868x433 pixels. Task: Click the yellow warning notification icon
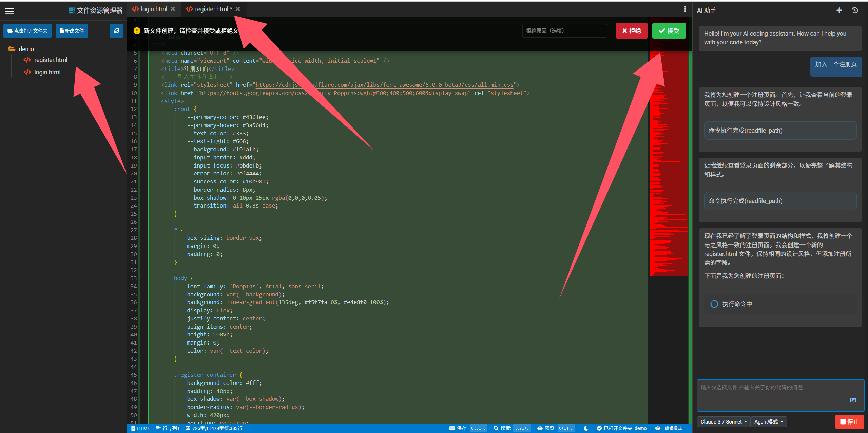[137, 31]
